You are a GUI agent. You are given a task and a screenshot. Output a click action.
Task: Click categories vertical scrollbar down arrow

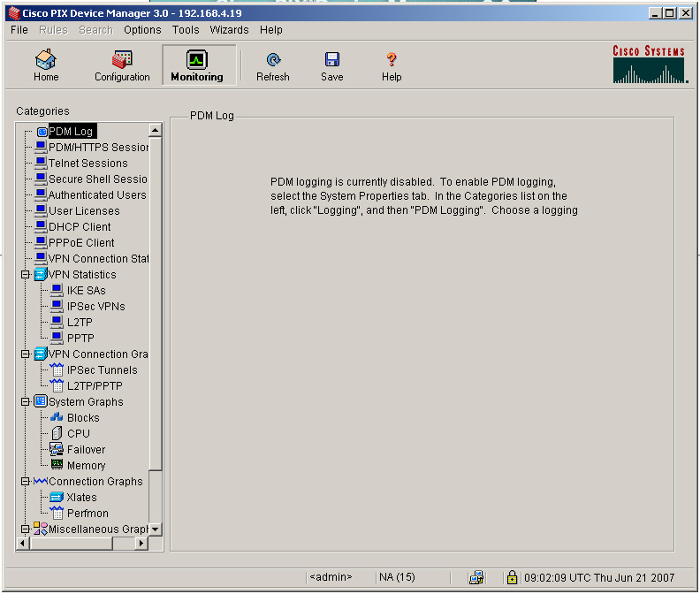156,529
